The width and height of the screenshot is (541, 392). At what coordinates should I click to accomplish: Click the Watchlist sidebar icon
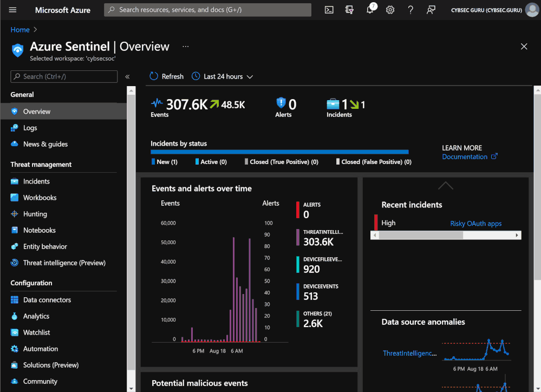coord(15,332)
